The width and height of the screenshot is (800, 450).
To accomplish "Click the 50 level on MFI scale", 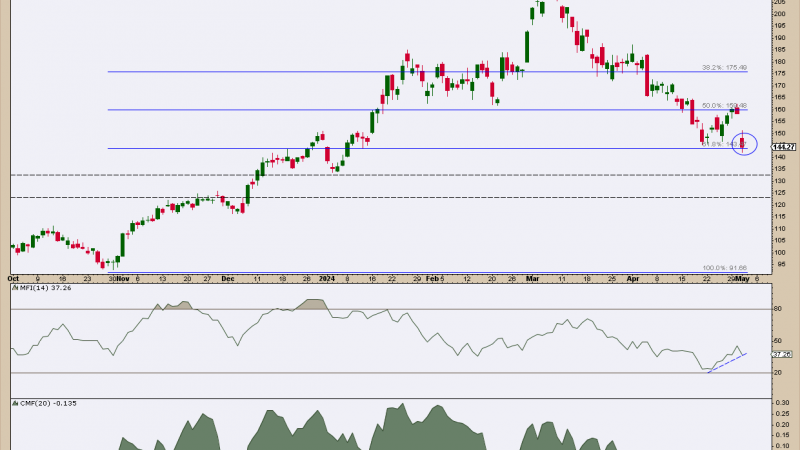I will point(778,341).
